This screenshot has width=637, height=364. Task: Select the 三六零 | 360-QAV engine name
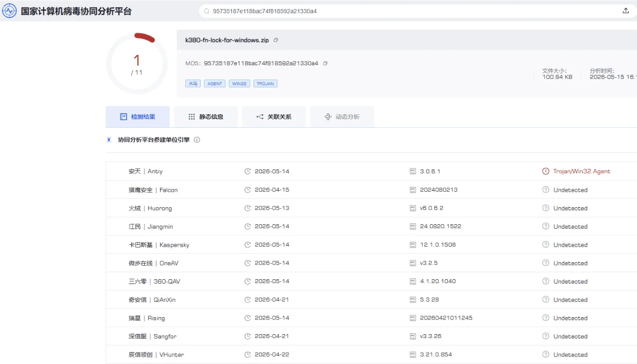(155, 281)
